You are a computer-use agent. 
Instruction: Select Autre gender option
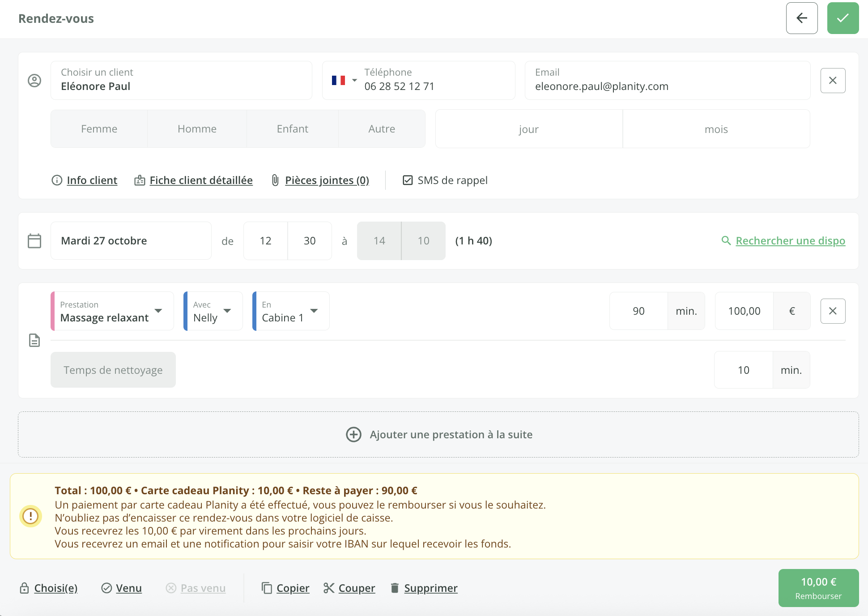coord(382,129)
